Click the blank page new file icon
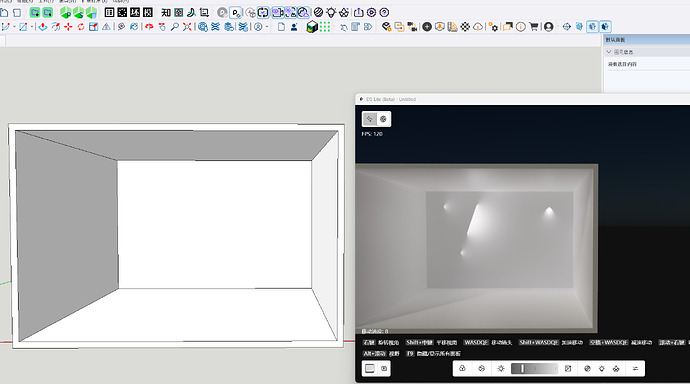690x384 pixels. coord(281,27)
